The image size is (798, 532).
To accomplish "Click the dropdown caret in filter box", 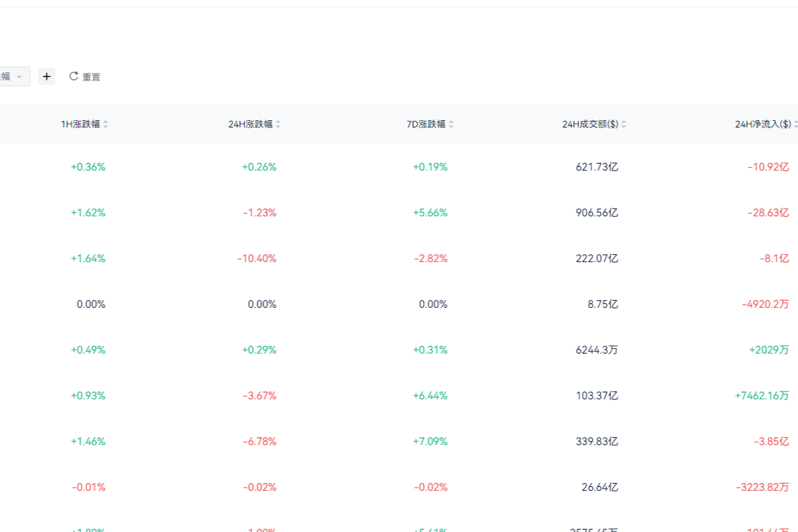I will [x=20, y=77].
